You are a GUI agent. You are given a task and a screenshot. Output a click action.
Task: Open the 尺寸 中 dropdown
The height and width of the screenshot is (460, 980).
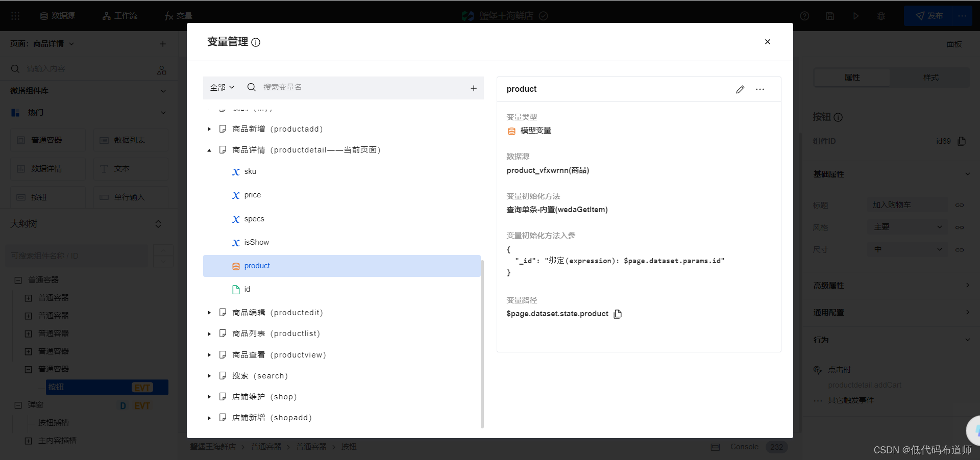[908, 249]
